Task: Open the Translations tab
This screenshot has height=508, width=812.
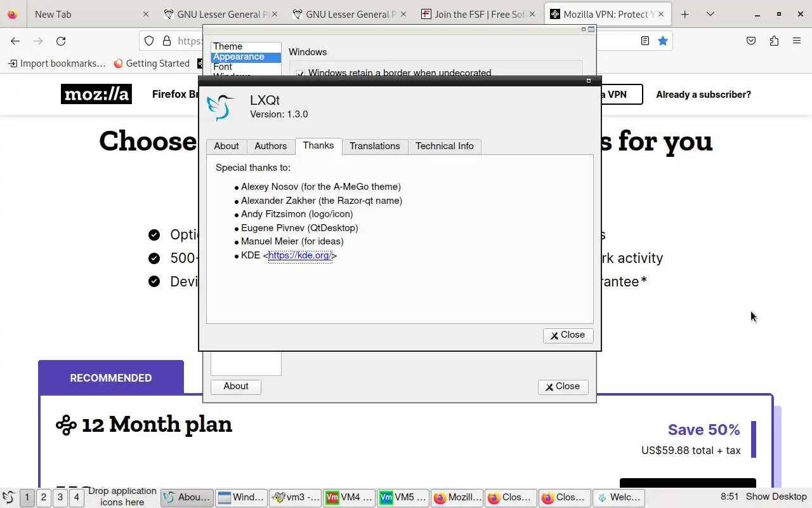Action: (x=375, y=146)
